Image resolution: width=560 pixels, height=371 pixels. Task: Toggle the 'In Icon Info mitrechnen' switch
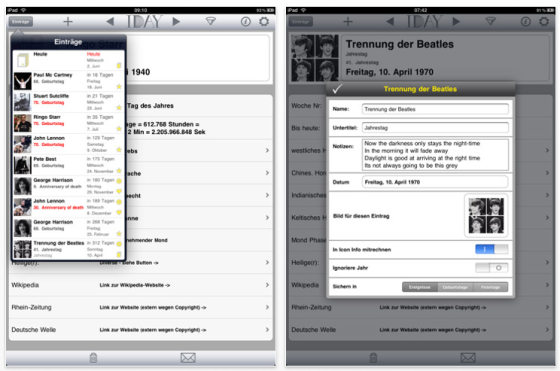(491, 249)
